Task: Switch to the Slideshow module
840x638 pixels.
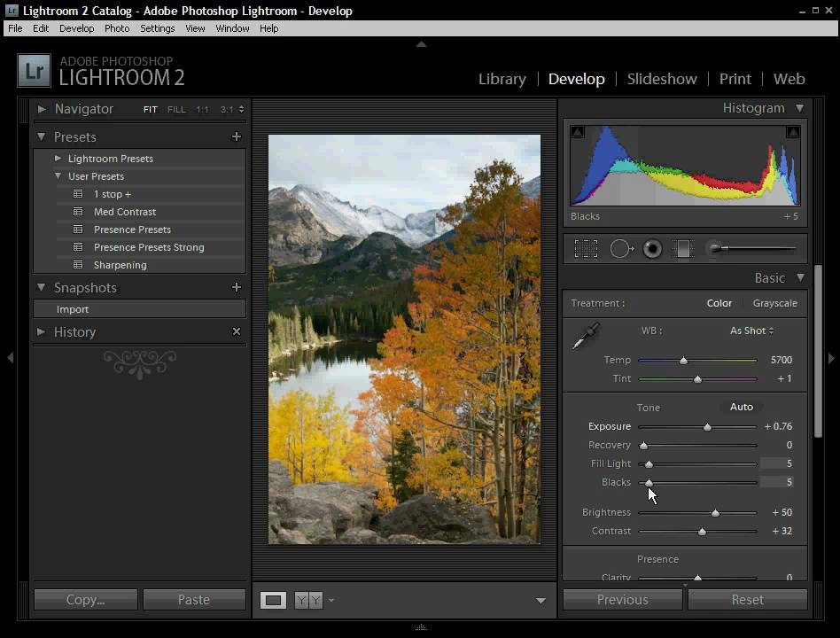Action: coord(662,79)
